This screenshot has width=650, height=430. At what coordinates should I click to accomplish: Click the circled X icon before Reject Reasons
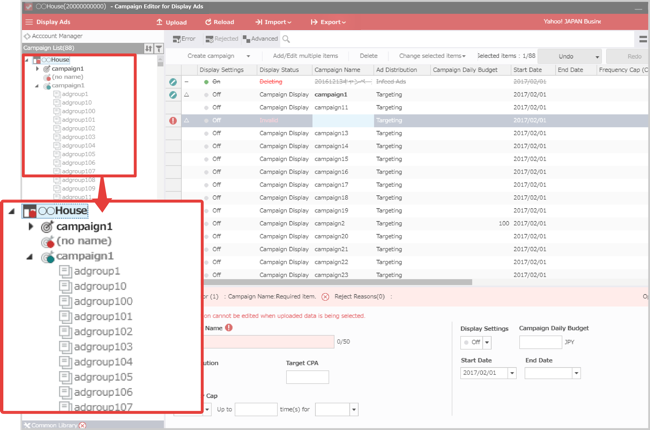(x=325, y=297)
